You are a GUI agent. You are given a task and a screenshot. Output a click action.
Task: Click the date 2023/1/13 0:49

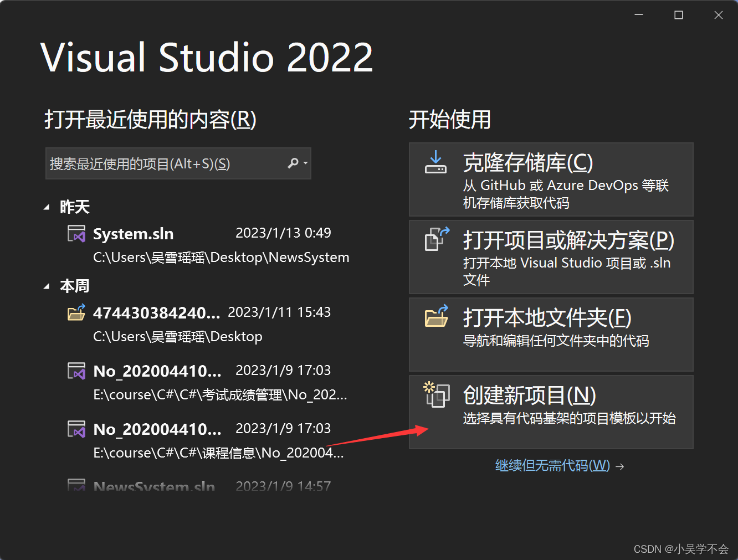(283, 233)
